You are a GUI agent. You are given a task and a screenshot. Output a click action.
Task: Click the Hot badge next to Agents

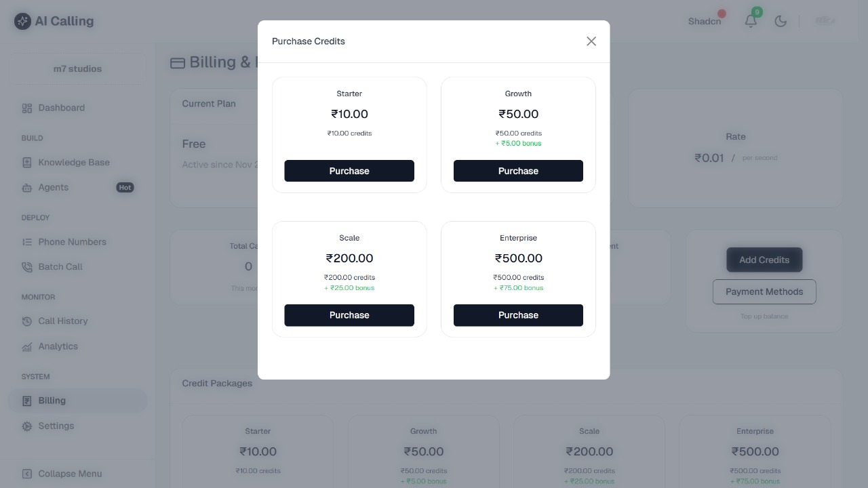click(x=125, y=187)
